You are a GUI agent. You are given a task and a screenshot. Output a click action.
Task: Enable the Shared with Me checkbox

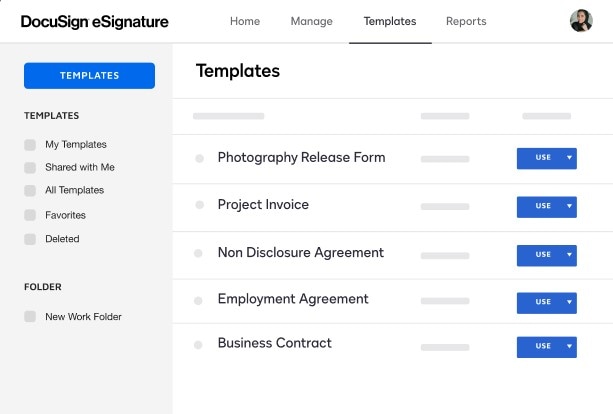click(x=30, y=168)
